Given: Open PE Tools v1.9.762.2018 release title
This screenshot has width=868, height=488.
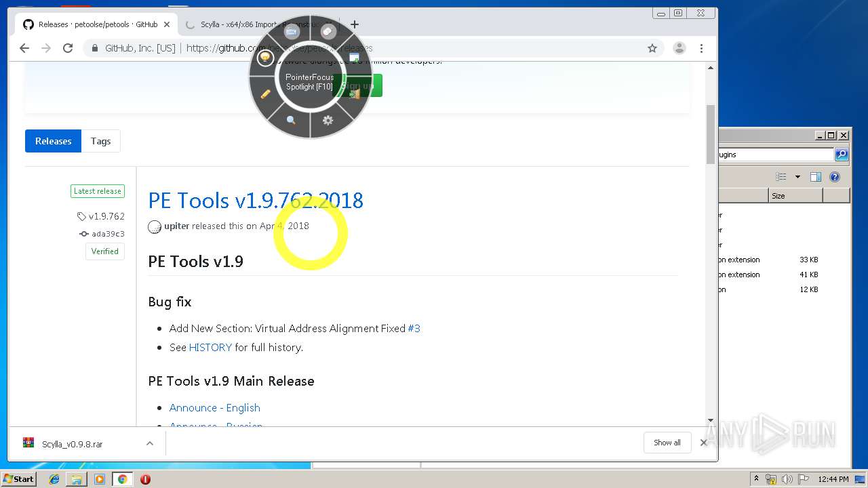Looking at the screenshot, I should pos(256,201).
